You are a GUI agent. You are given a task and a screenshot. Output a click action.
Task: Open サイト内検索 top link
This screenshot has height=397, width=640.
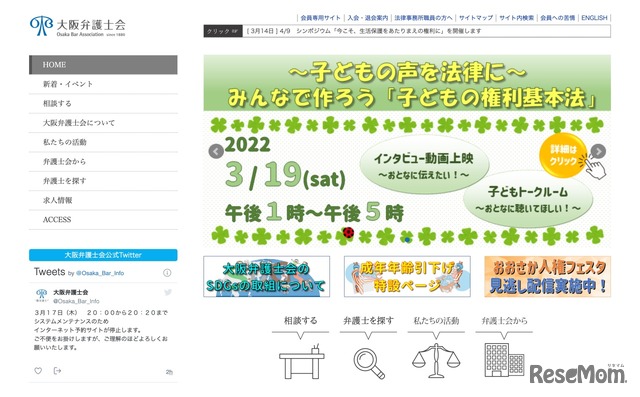click(516, 18)
